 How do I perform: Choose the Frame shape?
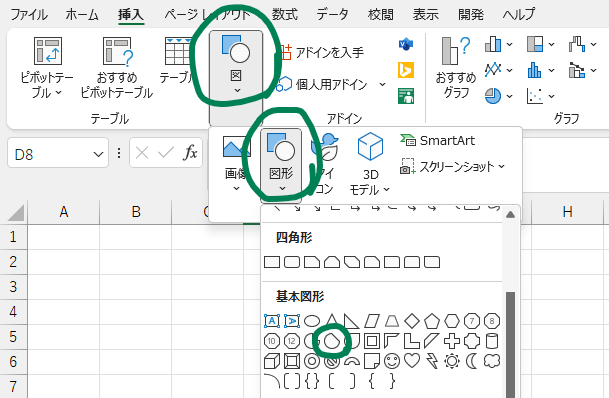(372, 341)
